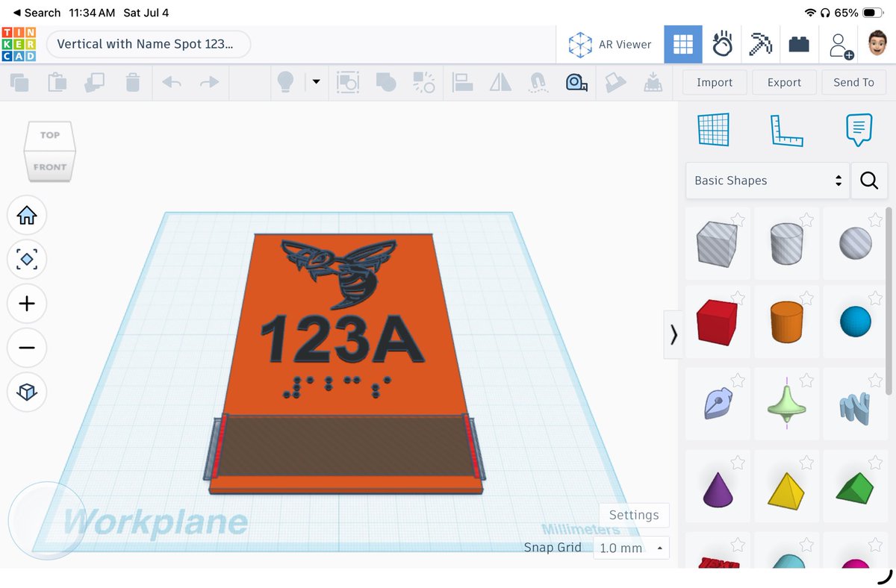Open the Sim Lab apple icon
Image resolution: width=896 pixels, height=588 pixels.
pos(722,45)
